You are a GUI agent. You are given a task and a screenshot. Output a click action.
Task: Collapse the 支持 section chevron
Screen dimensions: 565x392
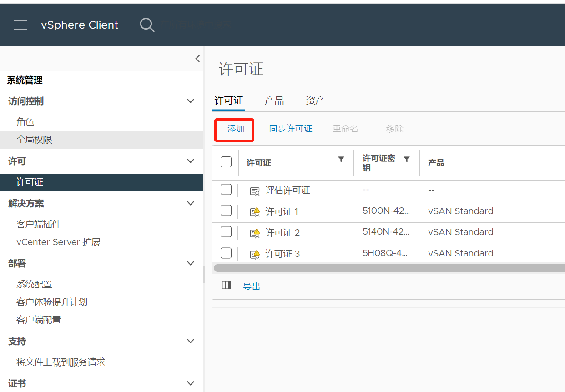(x=191, y=341)
